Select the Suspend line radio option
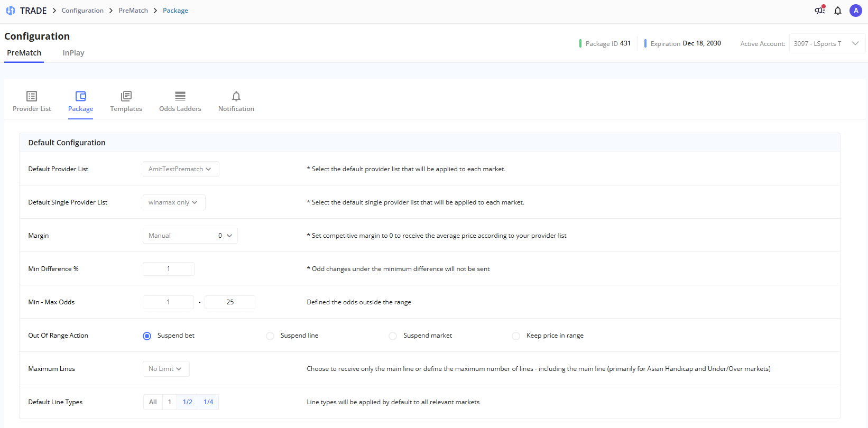This screenshot has width=868, height=428. (270, 336)
